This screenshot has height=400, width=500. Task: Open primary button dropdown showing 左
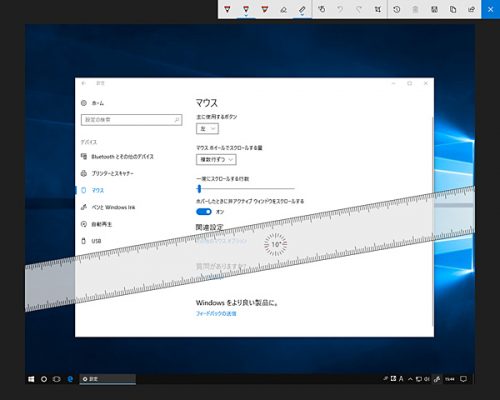coord(207,128)
